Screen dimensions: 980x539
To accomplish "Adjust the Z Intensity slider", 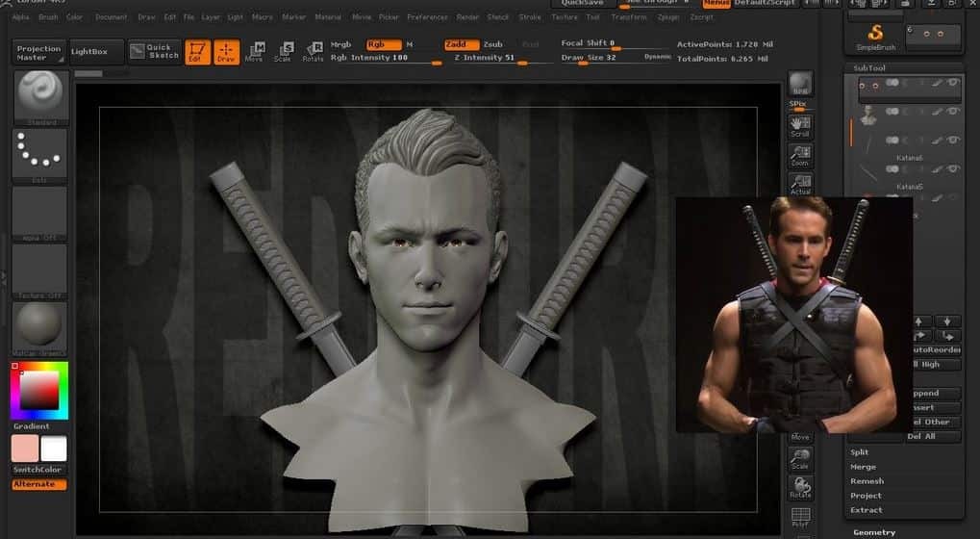I will (x=504, y=58).
